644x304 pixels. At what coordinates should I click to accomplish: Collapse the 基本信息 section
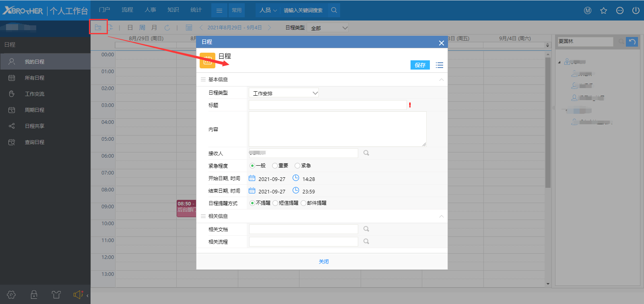[441, 80]
